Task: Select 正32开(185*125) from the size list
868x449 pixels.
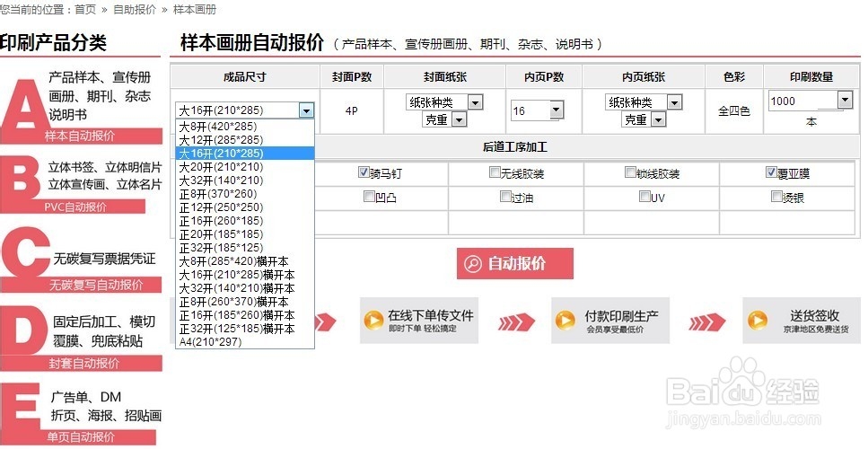Action: point(245,248)
